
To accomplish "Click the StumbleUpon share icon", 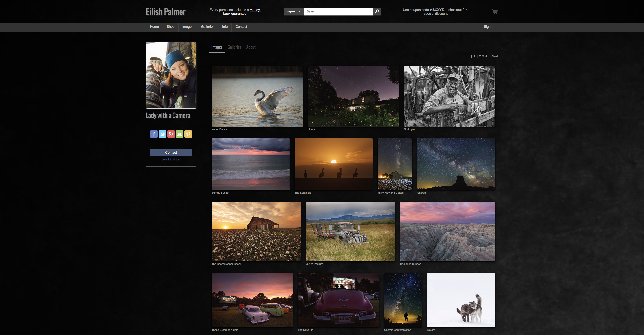I will [x=179, y=134].
